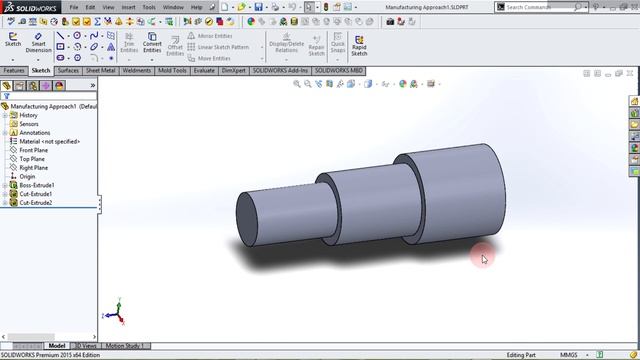Screen dimensions: 640x360
Task: Expand the FeatureManager panel chevron
Action: click(x=93, y=85)
